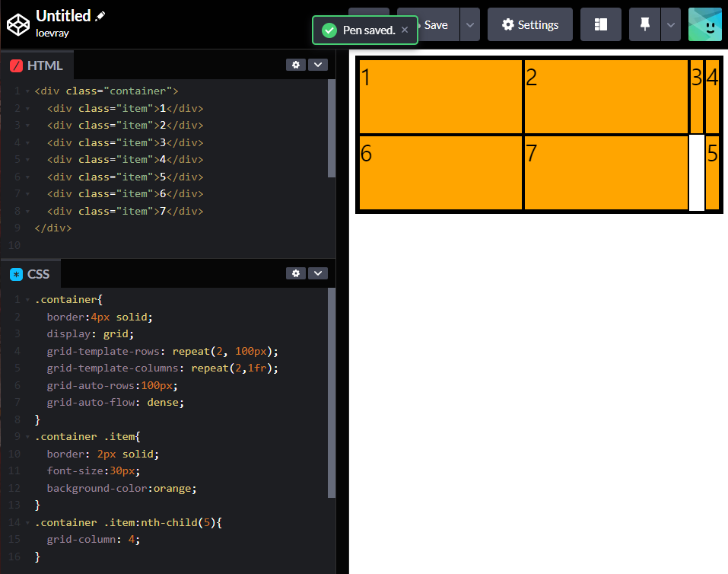Image resolution: width=728 pixels, height=574 pixels.
Task: Collapse the .container rule on CSS line 1
Action: (27, 300)
